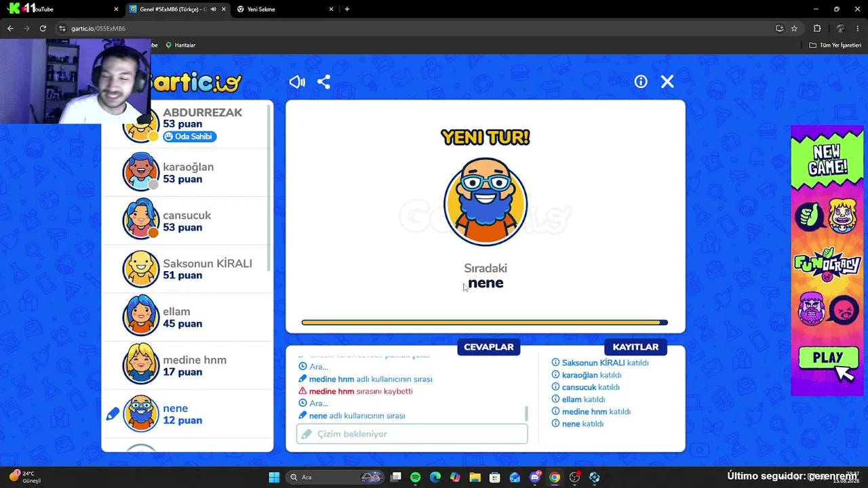Open the Haritalar bookmark
868x488 pixels.
click(x=180, y=45)
